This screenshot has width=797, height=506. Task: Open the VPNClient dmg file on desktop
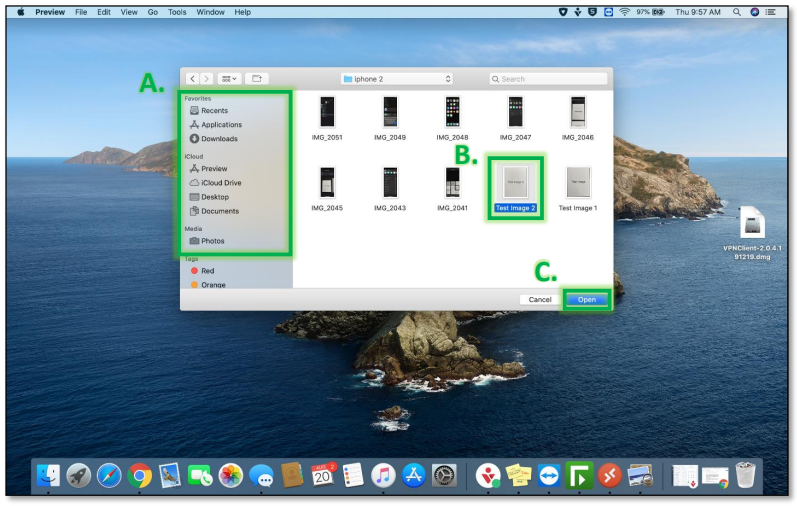tap(753, 225)
